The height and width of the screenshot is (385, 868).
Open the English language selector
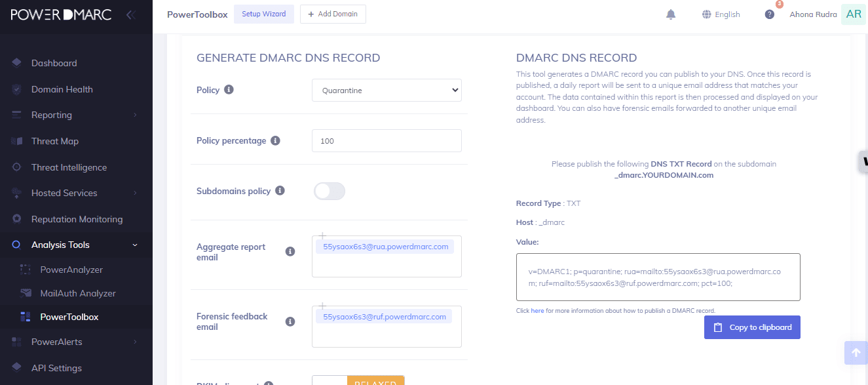(721, 14)
